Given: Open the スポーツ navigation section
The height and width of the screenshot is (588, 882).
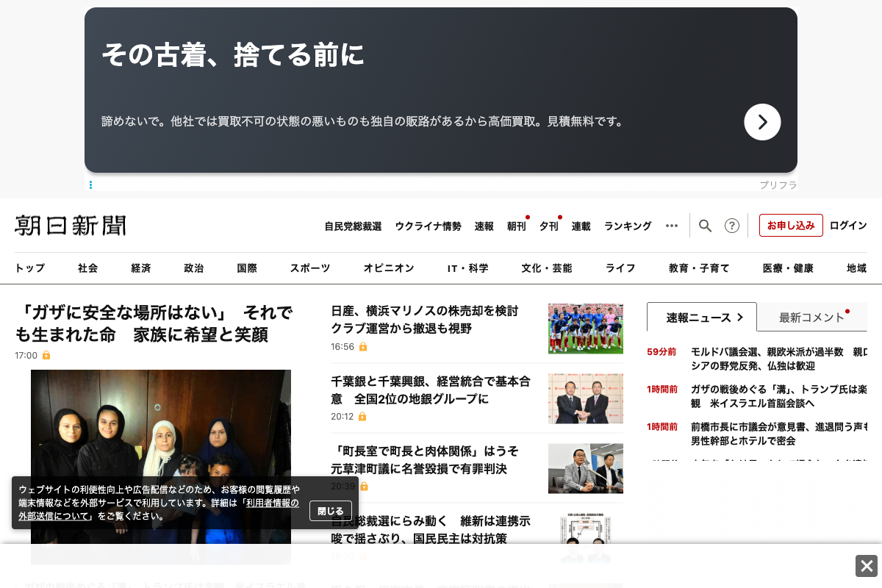Looking at the screenshot, I should pyautogui.click(x=309, y=268).
